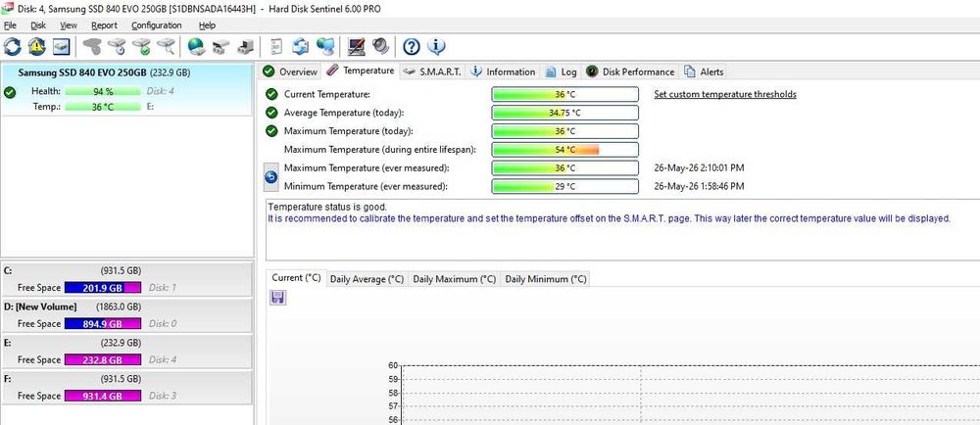Click the blue info bubble toolbar icon
980x425 pixels.
tap(436, 46)
